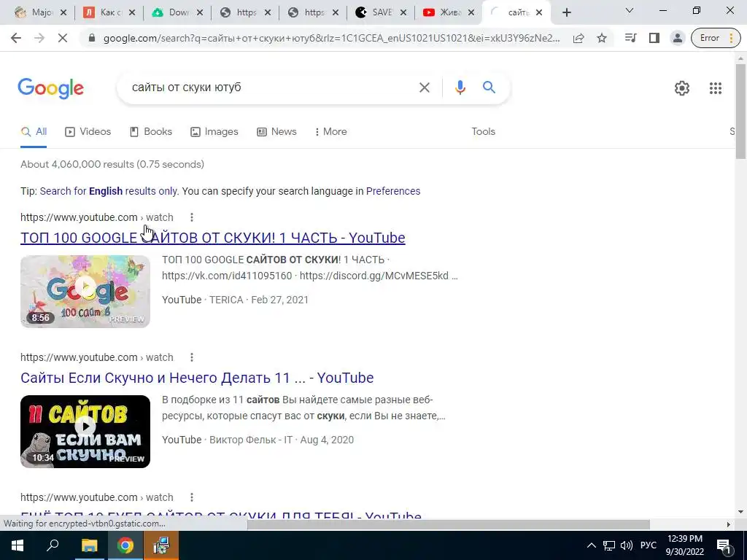This screenshot has width=747, height=560.
Task: Switch to Images results tab
Action: tap(214, 132)
